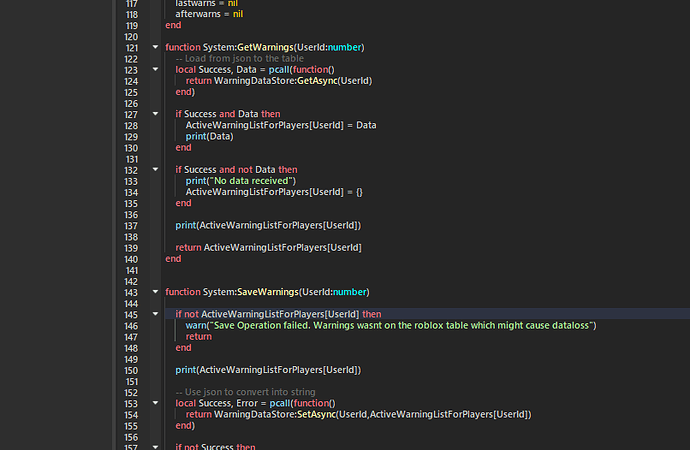Click line number 143 in the gutter
Screen dimensions: 690x450
(130, 292)
